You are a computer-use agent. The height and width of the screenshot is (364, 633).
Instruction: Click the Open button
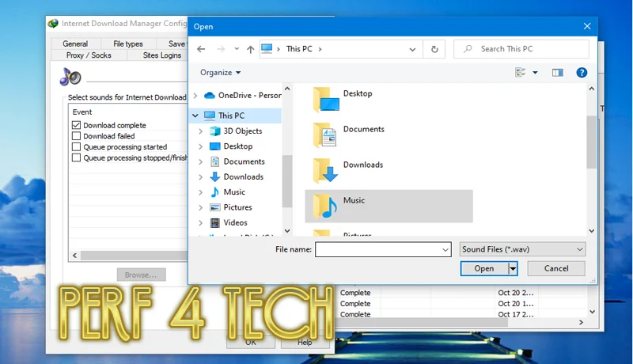(483, 268)
